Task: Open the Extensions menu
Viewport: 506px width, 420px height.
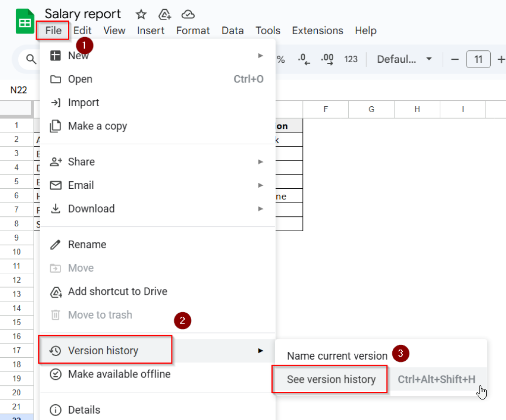Action: tap(317, 31)
